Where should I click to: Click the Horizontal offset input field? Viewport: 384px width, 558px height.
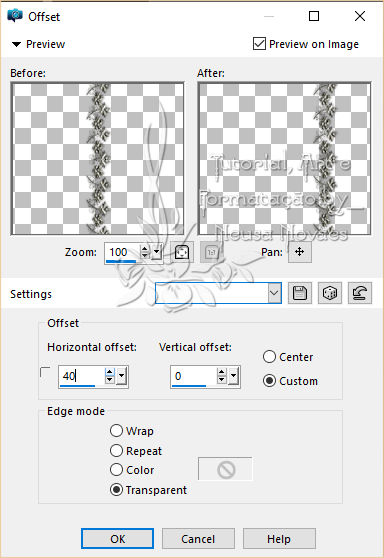pos(81,376)
